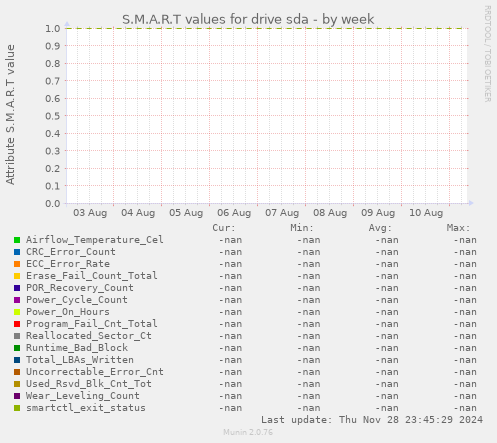
Task: Click the Cur value for Airflow_Temperature_Cel
Action: click(231, 240)
